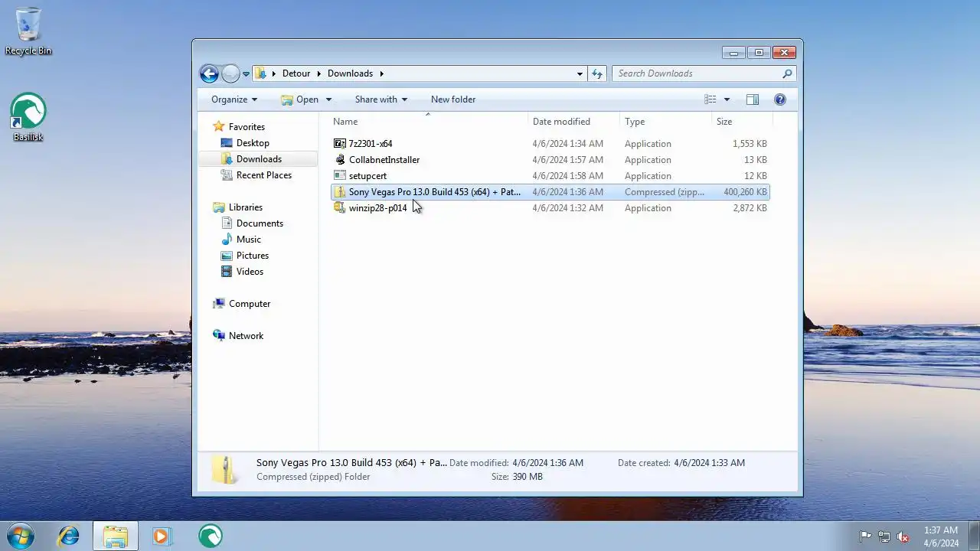980x551 pixels.
Task: Click the search magnifier icon
Action: (x=787, y=74)
